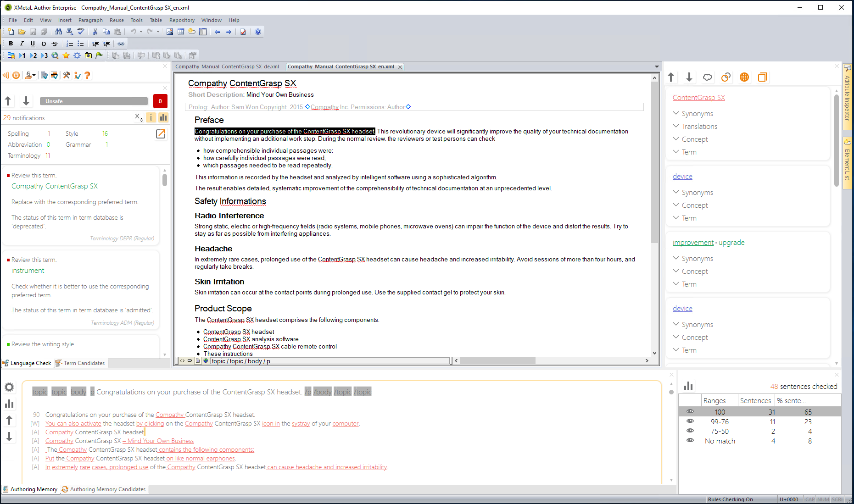854x504 pixels.
Task: Click the ContentGrasp SX term link
Action: pos(698,98)
